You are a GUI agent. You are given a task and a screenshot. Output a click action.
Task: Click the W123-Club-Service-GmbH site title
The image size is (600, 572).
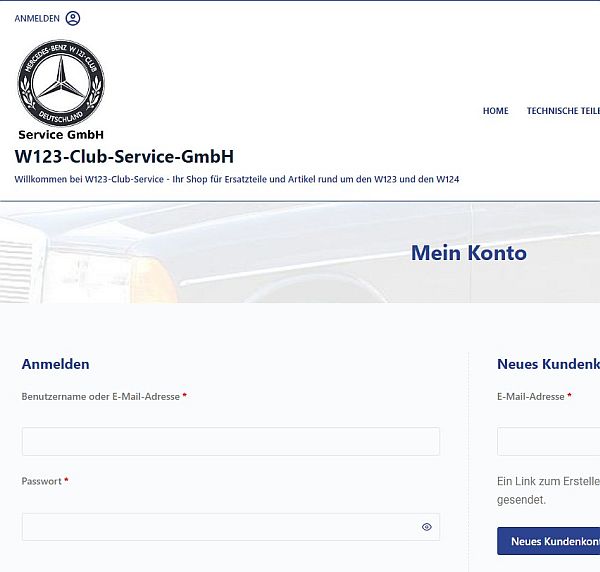124,156
